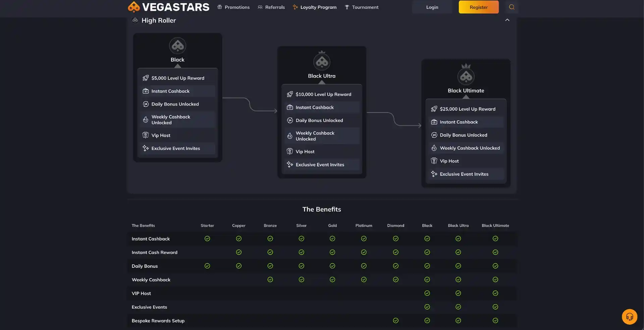Click the Login button

click(432, 7)
